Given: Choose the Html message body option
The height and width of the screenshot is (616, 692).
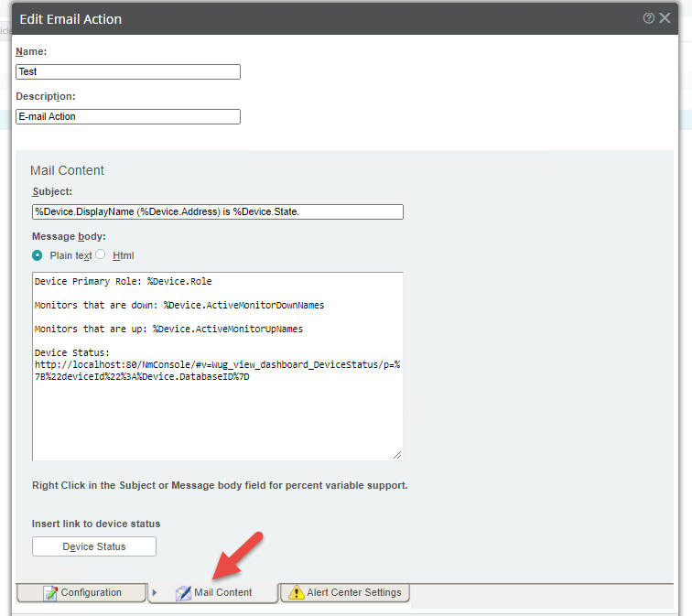Looking at the screenshot, I should (100, 254).
